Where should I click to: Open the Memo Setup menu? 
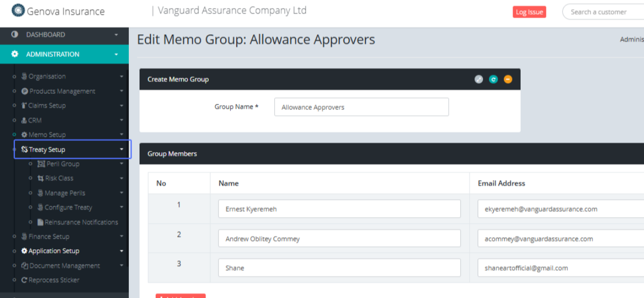click(x=47, y=135)
